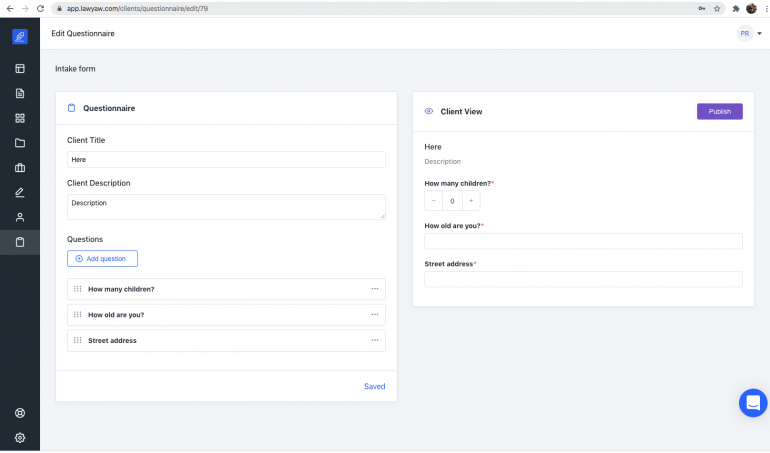Screen dimensions: 770x453
Task: Open options menu for 'Street address' question
Action: 375,341
